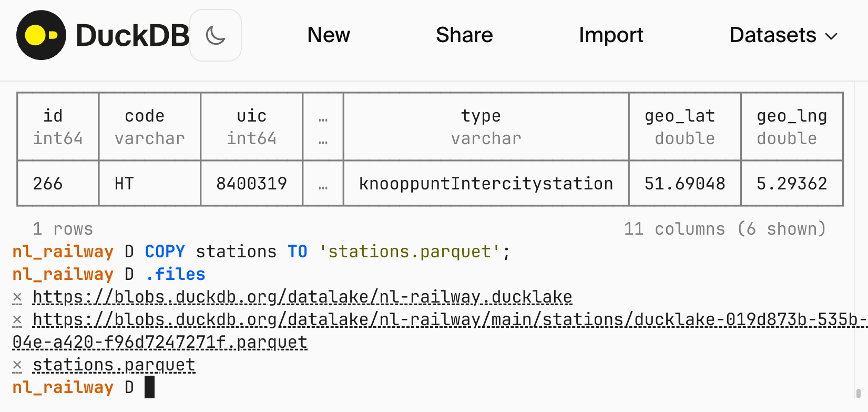Click the New menu item

[x=329, y=35]
